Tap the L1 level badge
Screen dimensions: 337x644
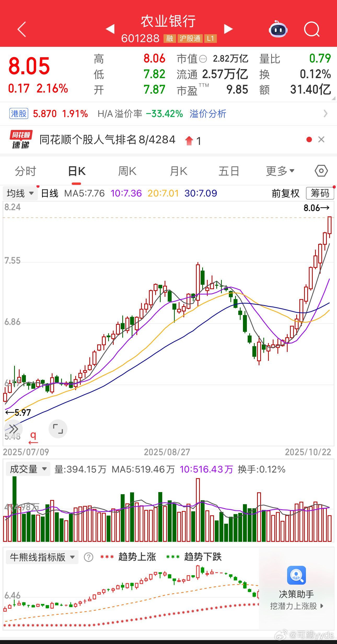point(210,39)
